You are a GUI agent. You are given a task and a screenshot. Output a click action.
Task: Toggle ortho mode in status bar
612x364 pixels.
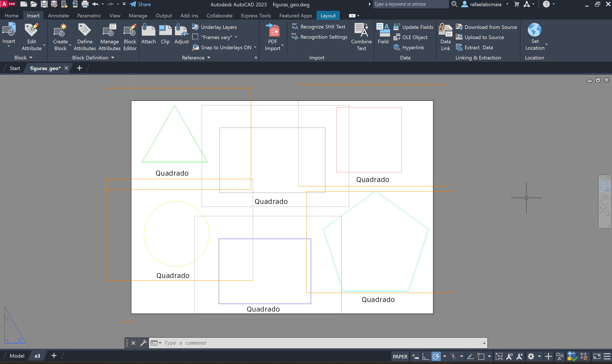[426, 356]
